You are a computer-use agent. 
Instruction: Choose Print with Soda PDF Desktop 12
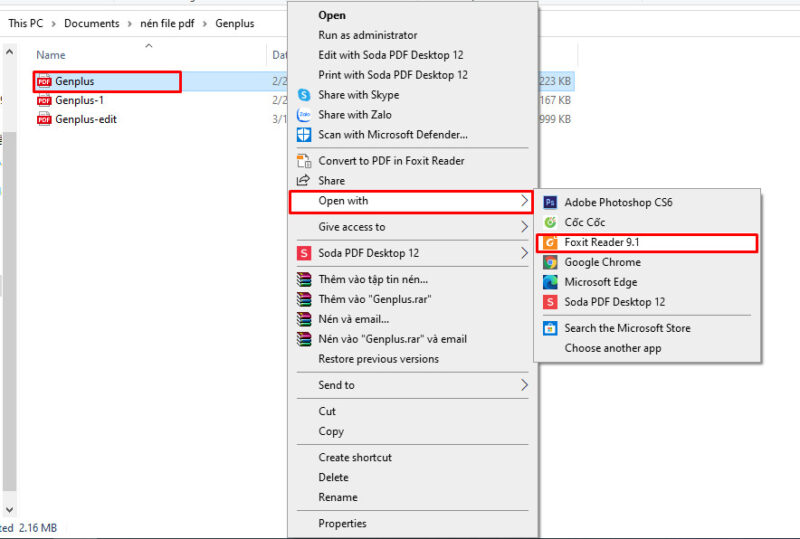tap(393, 75)
